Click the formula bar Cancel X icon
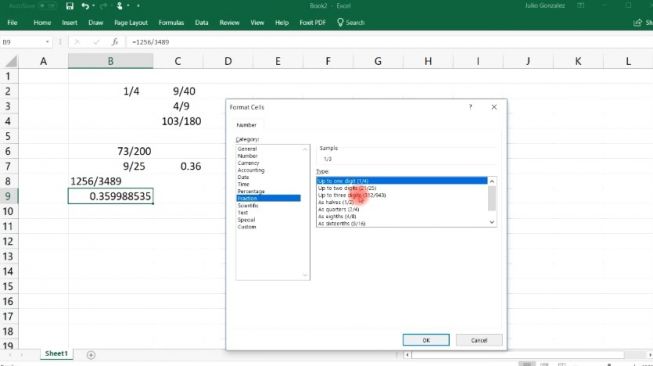This screenshot has width=653, height=366. (x=77, y=42)
